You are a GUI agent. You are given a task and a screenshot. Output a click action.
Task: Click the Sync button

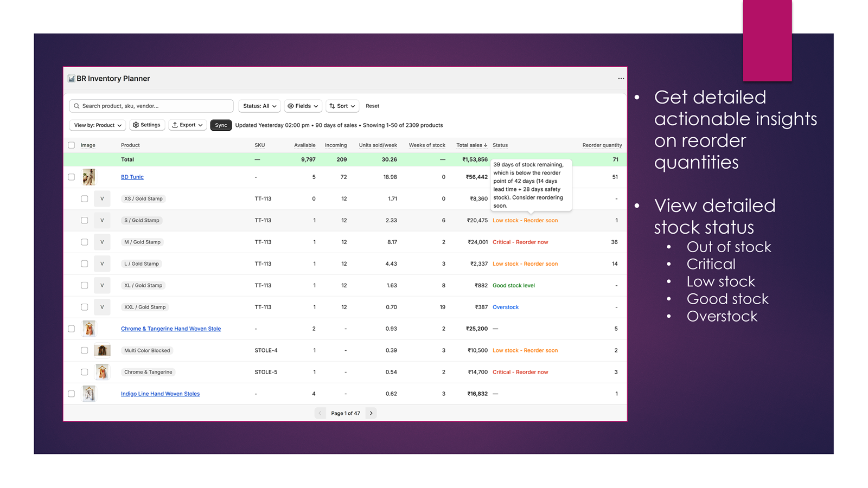(221, 125)
